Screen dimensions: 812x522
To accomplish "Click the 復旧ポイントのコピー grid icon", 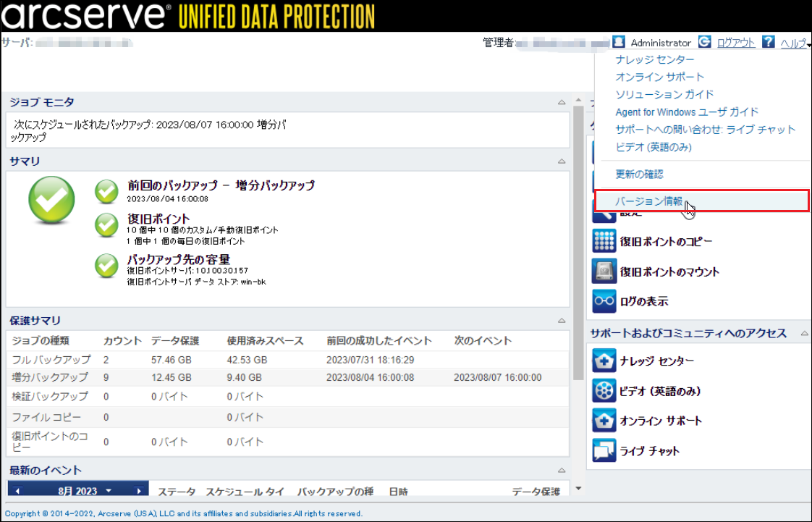I will tap(604, 241).
